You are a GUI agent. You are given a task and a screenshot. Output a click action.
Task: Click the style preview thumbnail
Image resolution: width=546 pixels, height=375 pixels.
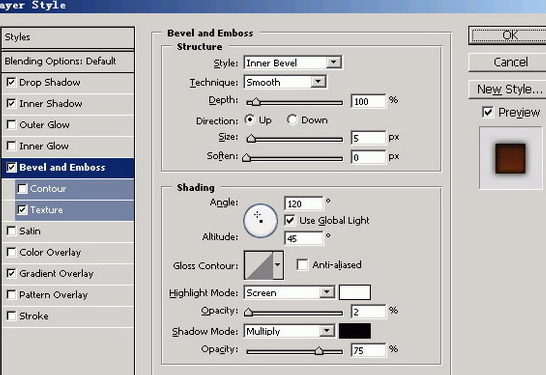click(510, 158)
